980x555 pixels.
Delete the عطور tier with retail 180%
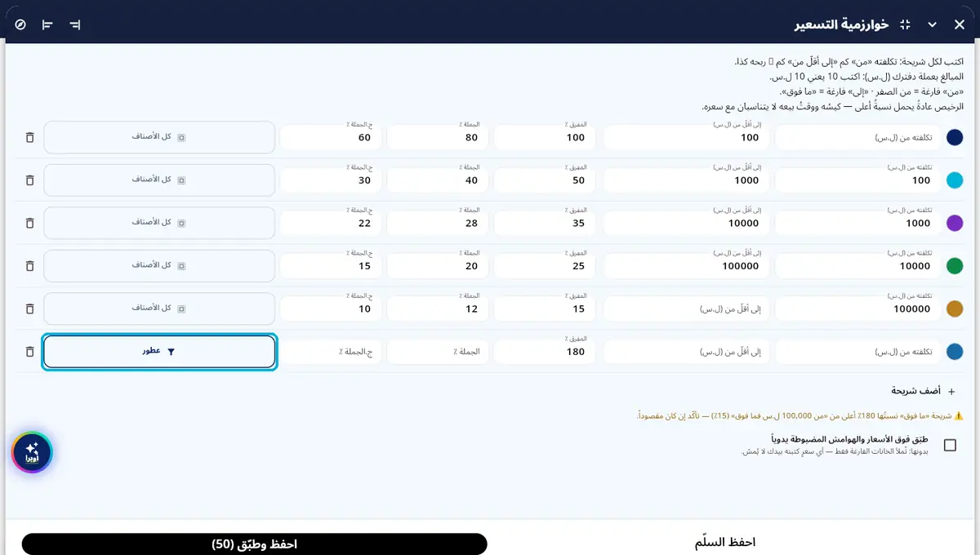(30, 352)
